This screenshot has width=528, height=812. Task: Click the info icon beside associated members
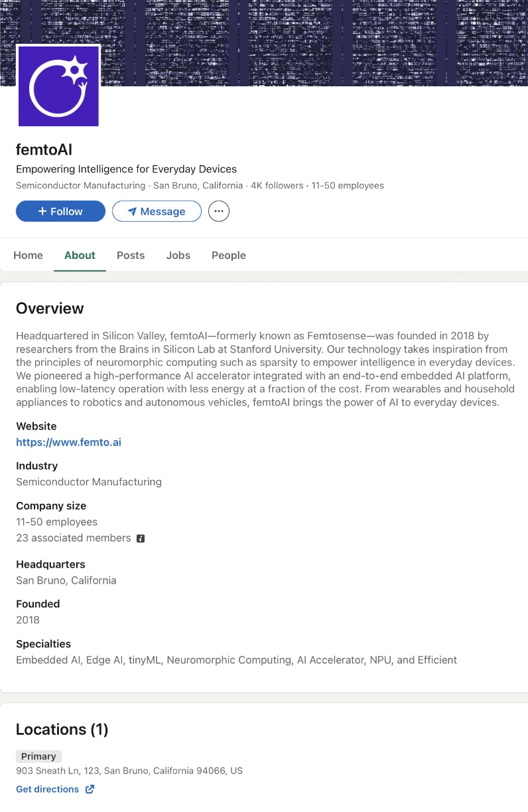141,538
